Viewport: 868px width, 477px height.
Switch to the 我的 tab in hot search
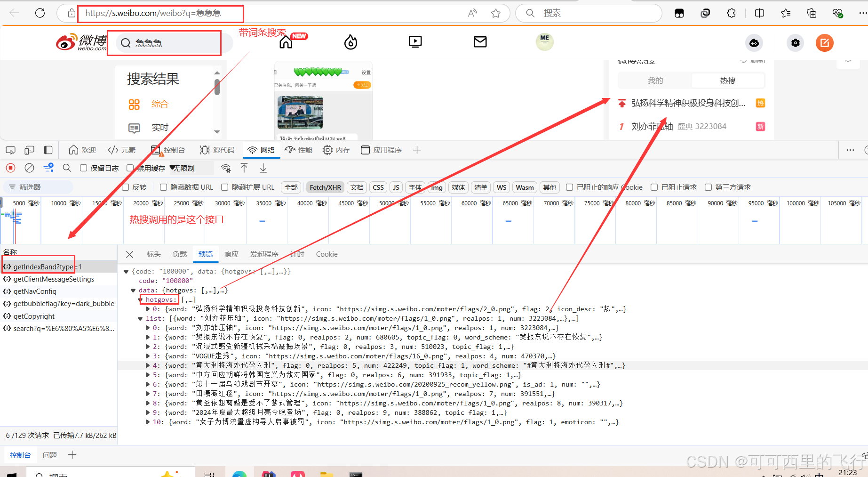tap(655, 81)
